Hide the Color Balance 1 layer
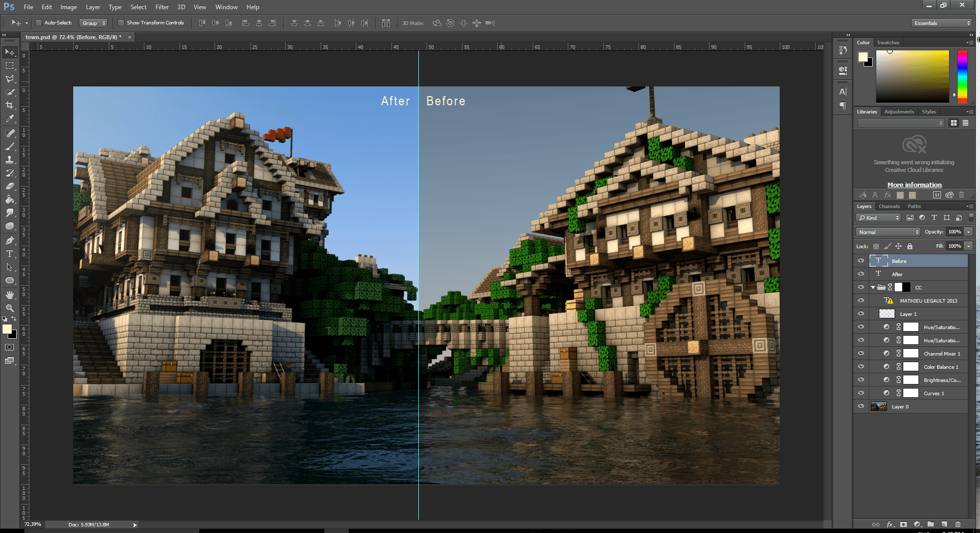The width and height of the screenshot is (980, 533). (861, 367)
